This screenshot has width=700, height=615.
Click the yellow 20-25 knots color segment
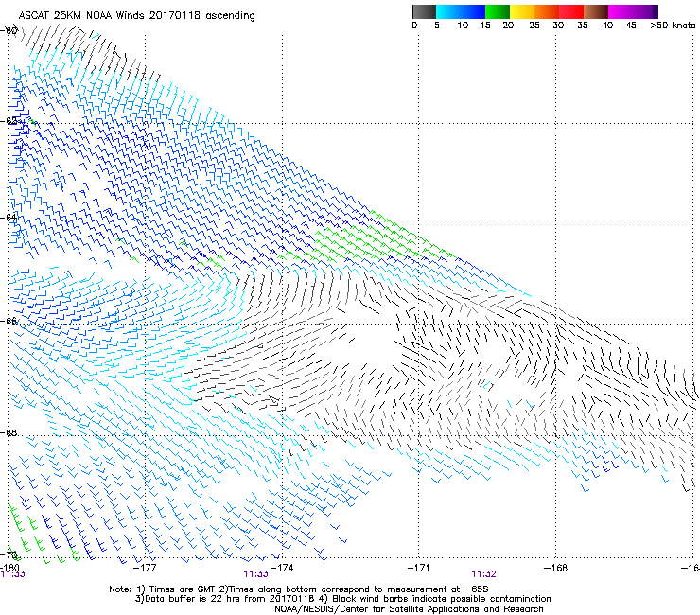click(x=522, y=11)
